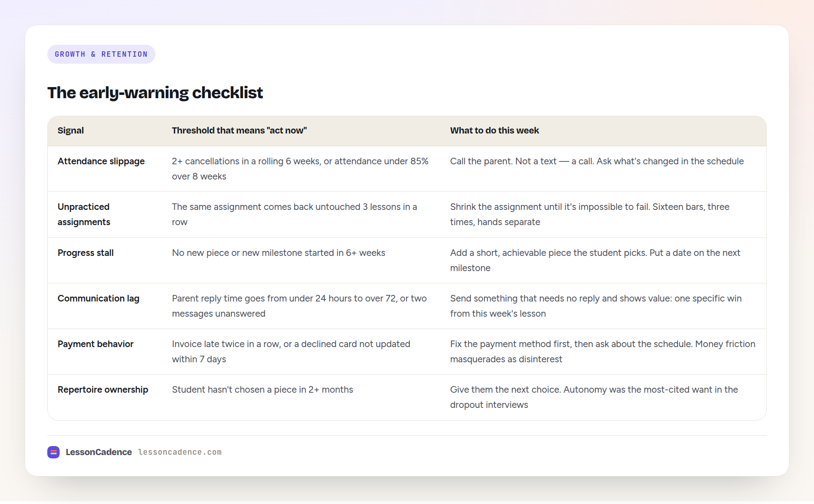
Task: Select the Attendance slippage row label
Action: (x=101, y=161)
